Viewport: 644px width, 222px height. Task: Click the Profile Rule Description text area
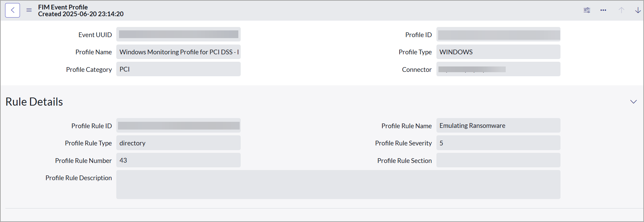coord(338,185)
